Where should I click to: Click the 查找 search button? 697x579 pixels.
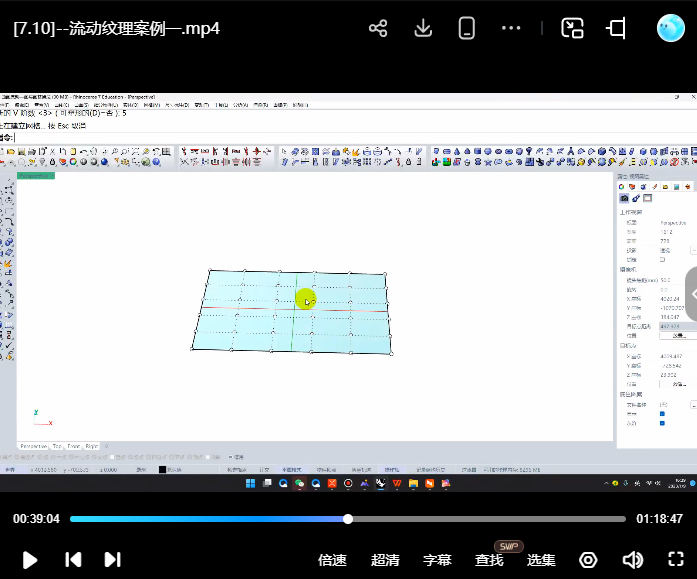(x=489, y=560)
